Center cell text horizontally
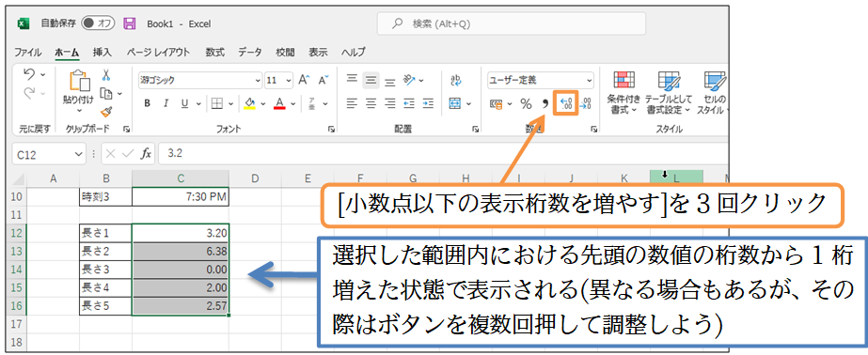Image resolution: width=868 pixels, height=355 pixels. (x=371, y=103)
